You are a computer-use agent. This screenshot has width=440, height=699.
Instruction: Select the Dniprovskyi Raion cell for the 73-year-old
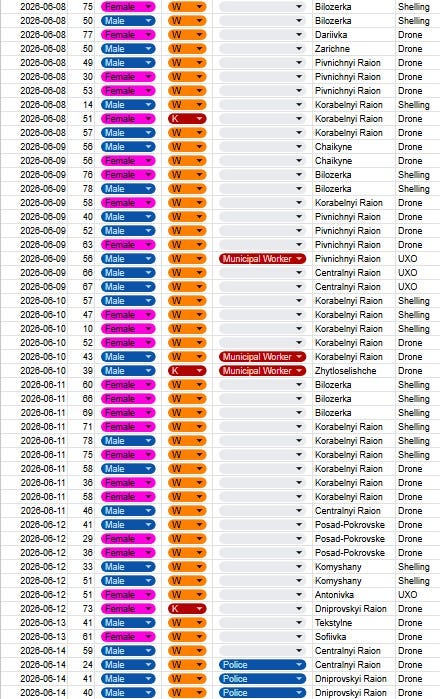[354, 609]
